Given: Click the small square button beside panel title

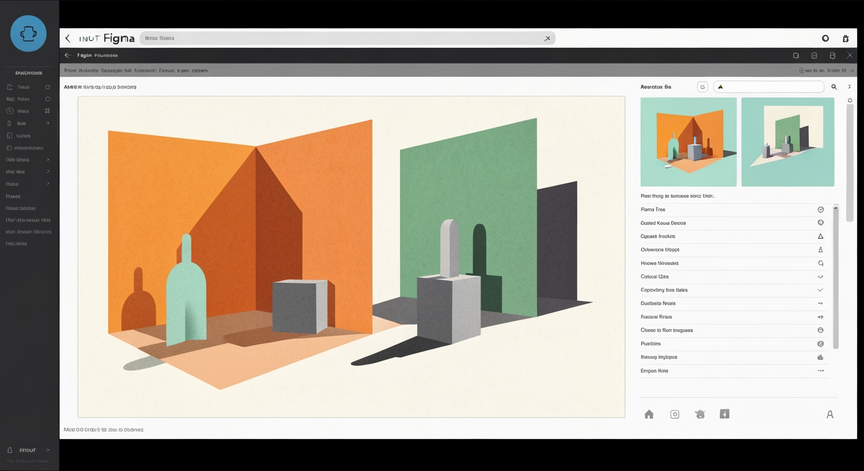Looking at the screenshot, I should [702, 87].
